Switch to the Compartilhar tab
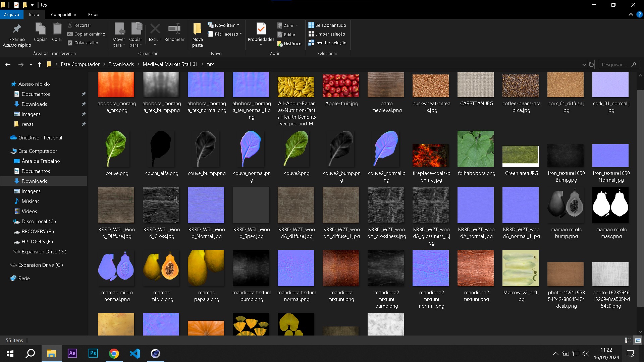 coord(63,14)
